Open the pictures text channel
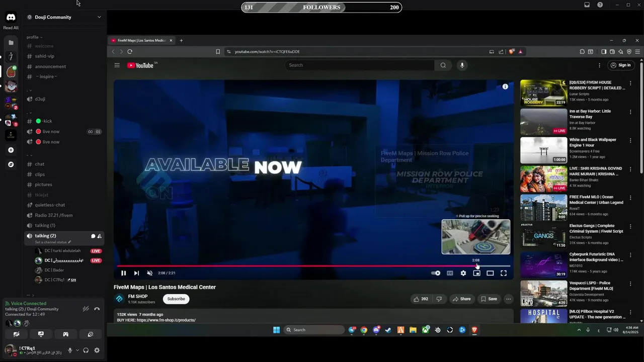This screenshot has height=362, width=644. [x=43, y=185]
